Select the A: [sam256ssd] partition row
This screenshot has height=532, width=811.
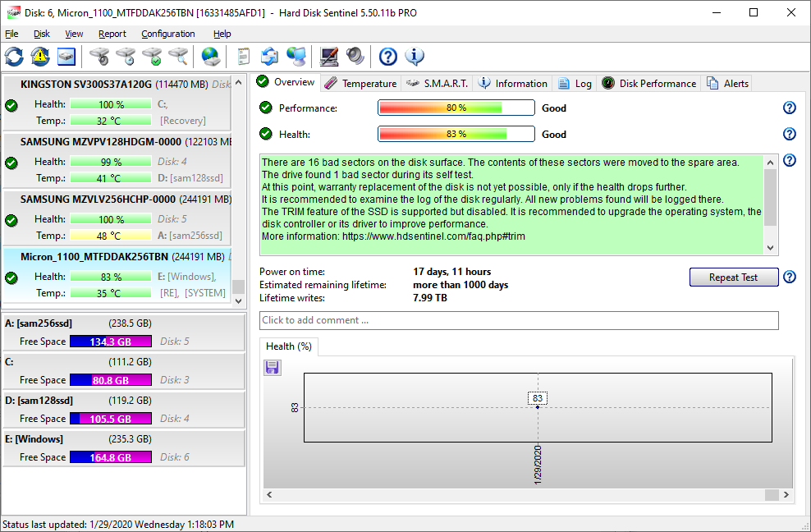124,332
